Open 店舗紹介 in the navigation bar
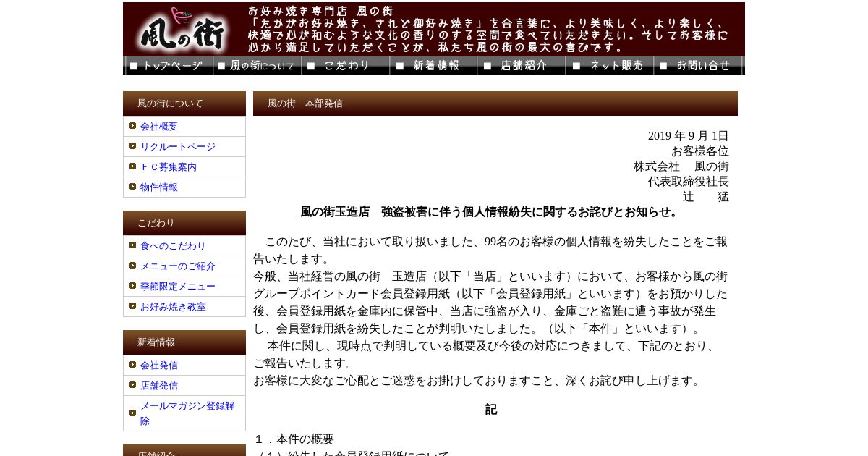The width and height of the screenshot is (868, 456). [x=522, y=66]
